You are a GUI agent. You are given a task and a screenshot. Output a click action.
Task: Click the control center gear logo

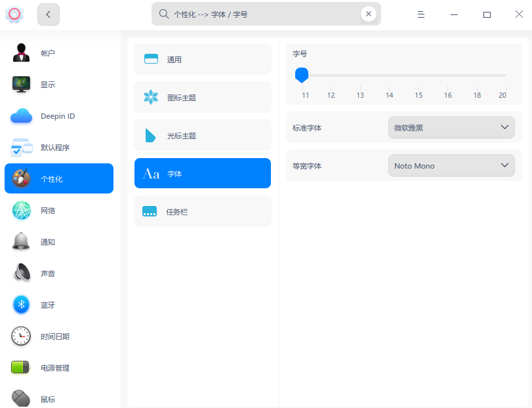pyautogui.click(x=14, y=14)
